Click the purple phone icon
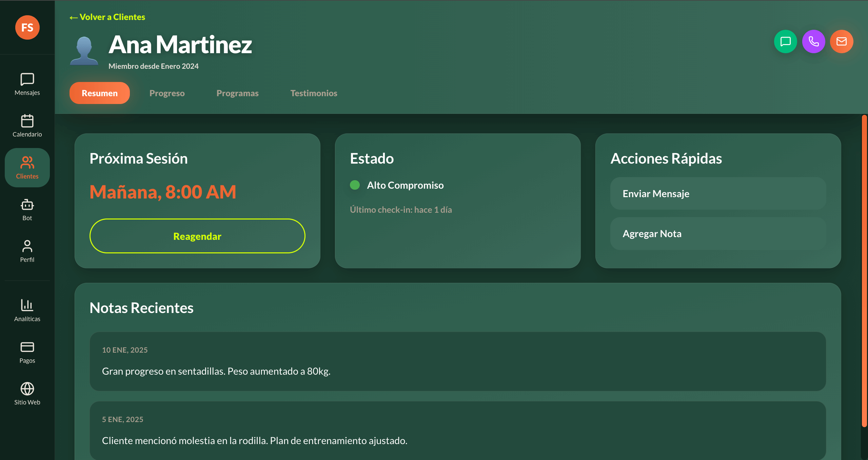The height and width of the screenshot is (460, 868). pyautogui.click(x=814, y=41)
